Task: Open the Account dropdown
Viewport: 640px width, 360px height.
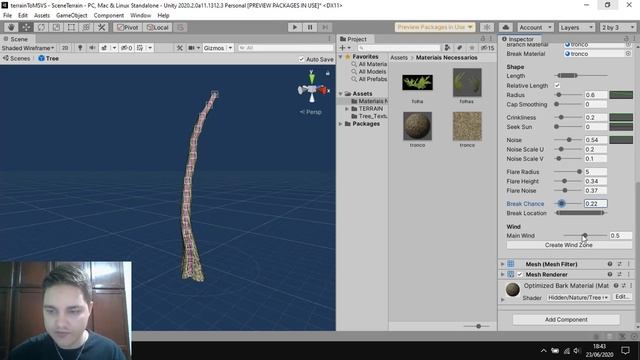Action: point(535,27)
